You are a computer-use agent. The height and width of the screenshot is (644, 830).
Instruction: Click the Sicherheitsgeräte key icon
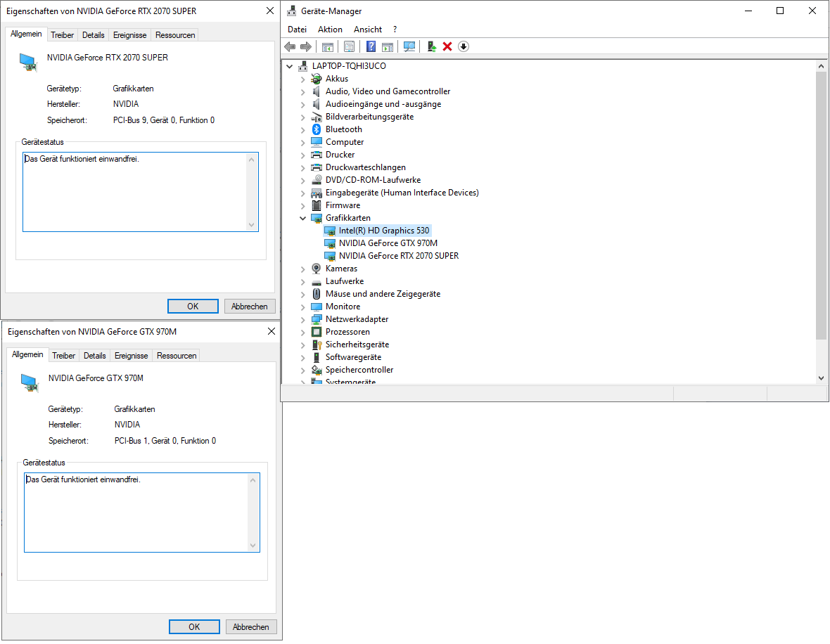(x=317, y=345)
